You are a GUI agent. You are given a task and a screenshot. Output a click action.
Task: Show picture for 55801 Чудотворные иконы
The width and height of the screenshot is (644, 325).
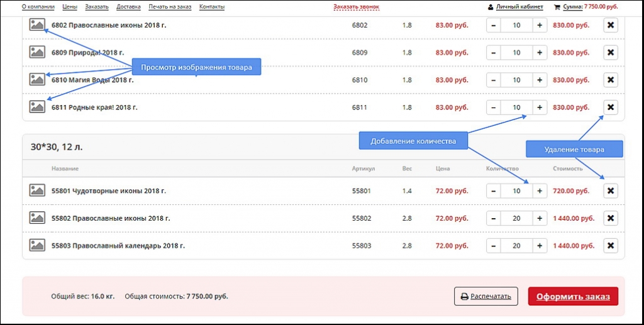click(x=37, y=190)
